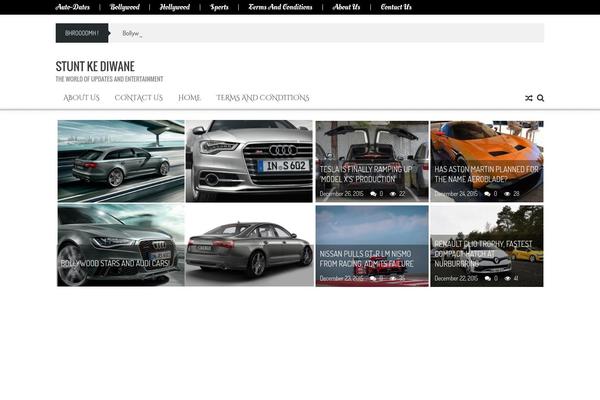Open Terms And Conditions in top black bar

tap(280, 7)
